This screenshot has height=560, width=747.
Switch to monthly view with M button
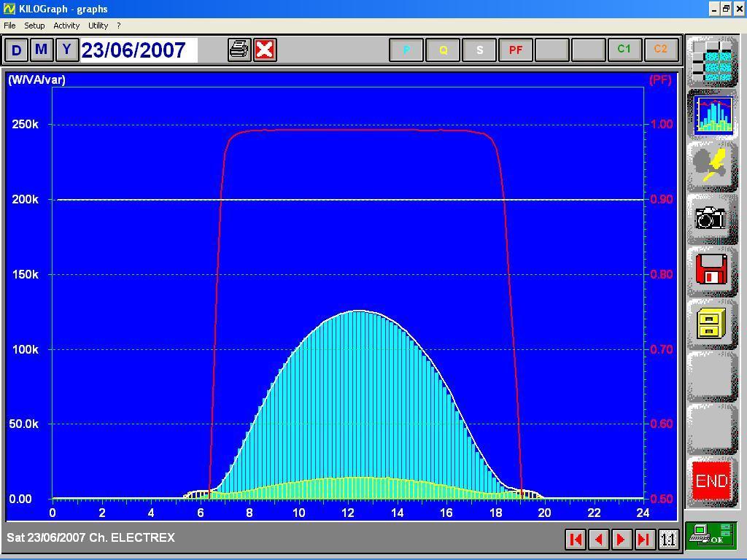point(42,50)
